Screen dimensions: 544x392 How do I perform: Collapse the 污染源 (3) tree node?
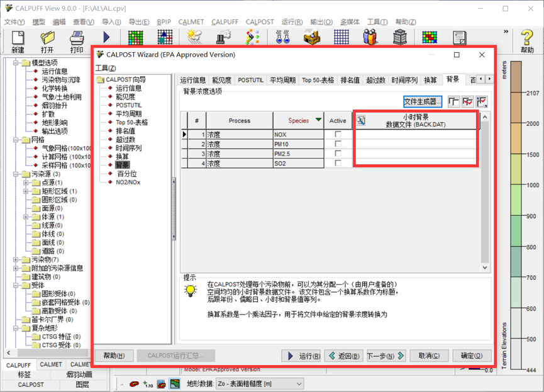16,174
